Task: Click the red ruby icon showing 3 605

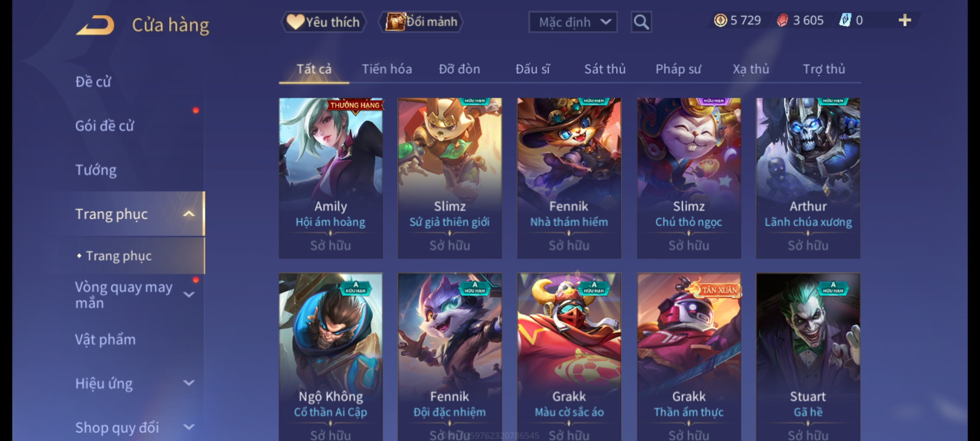Action: click(x=782, y=20)
